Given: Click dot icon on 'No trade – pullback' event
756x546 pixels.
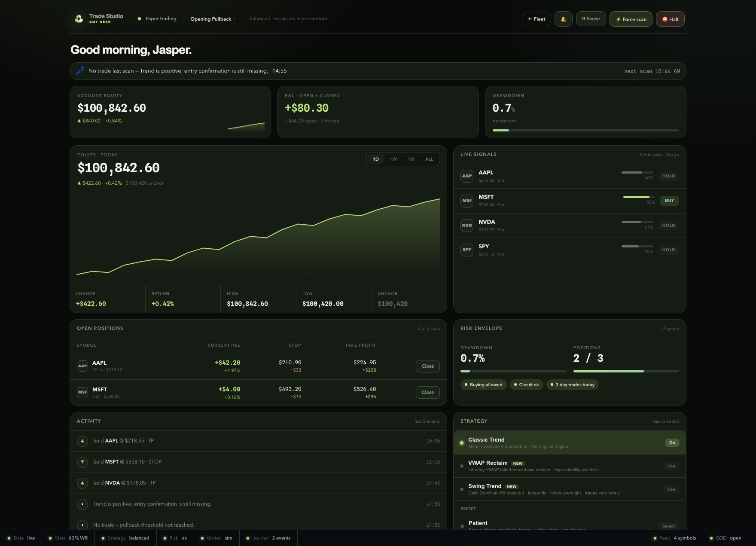Looking at the screenshot, I should 82,525.
